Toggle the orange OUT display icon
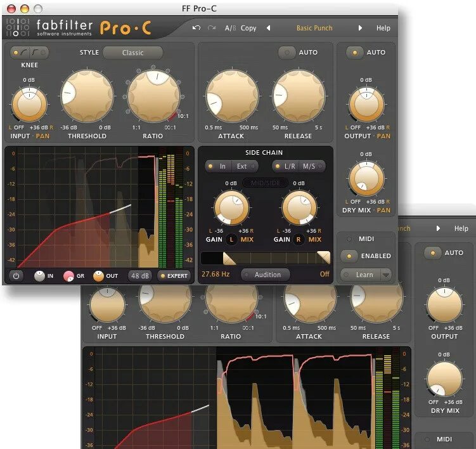The image size is (476, 449). (x=98, y=276)
